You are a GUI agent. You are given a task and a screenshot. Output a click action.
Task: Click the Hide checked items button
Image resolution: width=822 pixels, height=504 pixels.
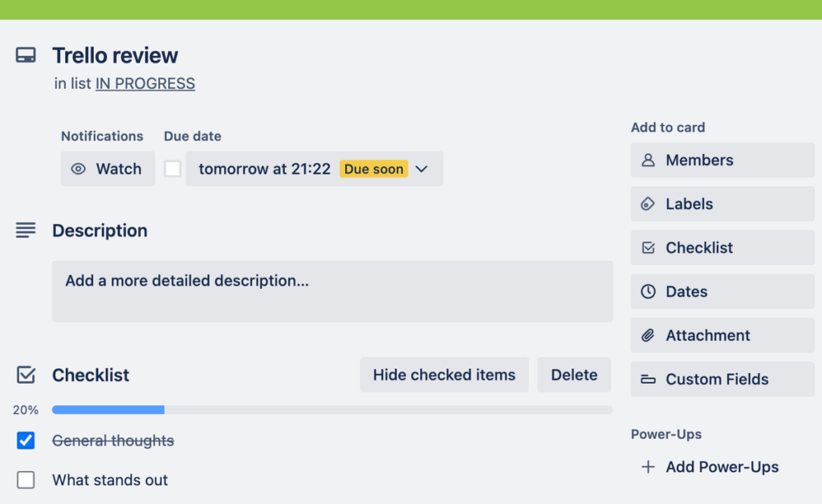click(444, 374)
